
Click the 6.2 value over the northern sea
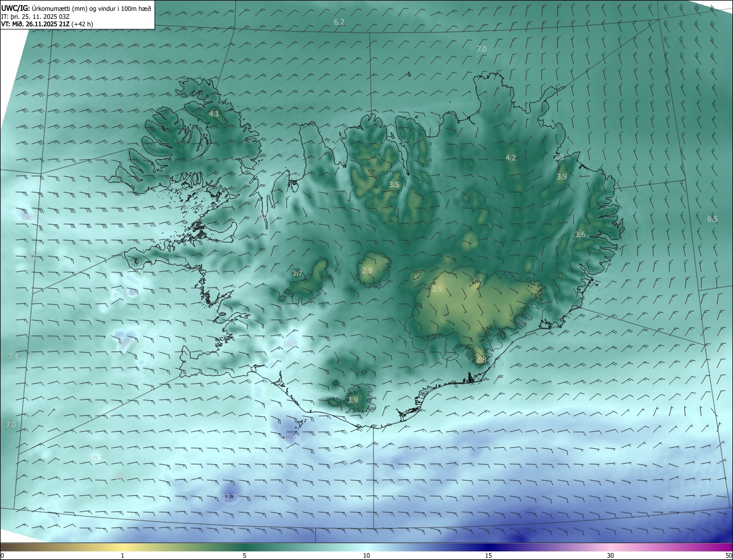coord(339,22)
